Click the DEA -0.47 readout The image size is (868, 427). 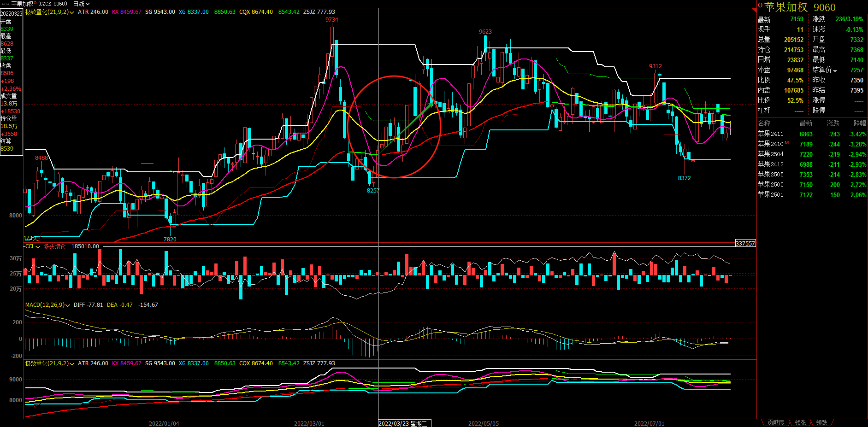(x=120, y=305)
